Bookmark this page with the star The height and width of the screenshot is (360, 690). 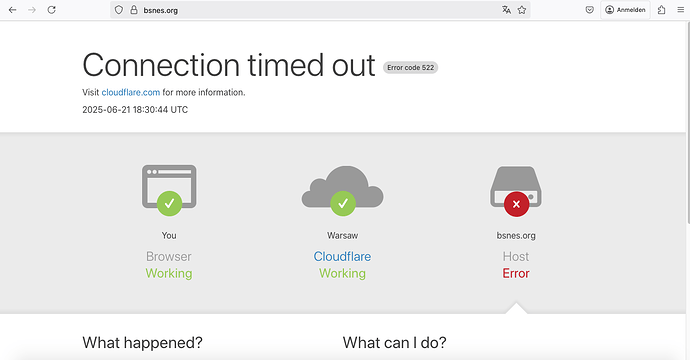point(522,10)
